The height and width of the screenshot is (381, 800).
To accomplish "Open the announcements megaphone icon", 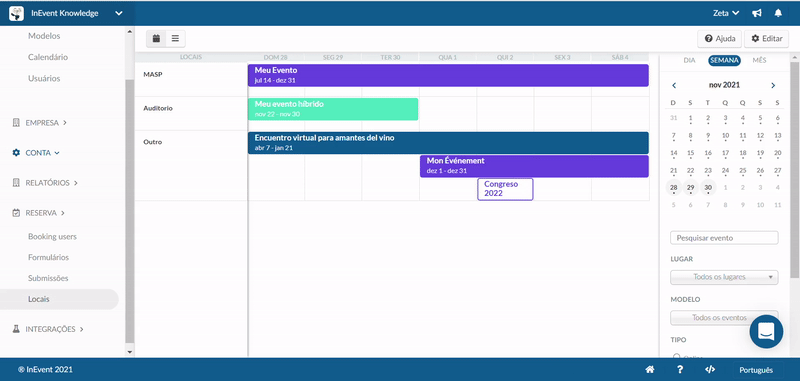I will coord(757,13).
